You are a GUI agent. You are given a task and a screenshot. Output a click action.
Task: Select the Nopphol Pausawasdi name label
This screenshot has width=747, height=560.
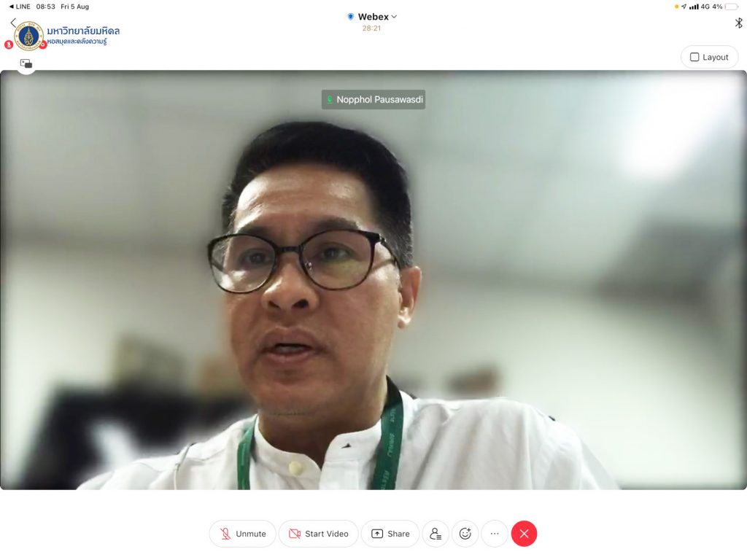point(373,100)
